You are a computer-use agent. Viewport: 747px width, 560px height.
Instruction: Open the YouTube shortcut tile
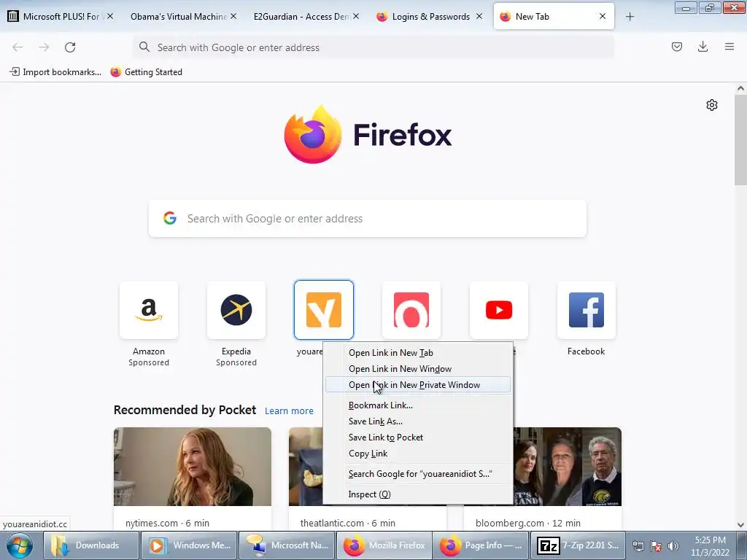(499, 310)
